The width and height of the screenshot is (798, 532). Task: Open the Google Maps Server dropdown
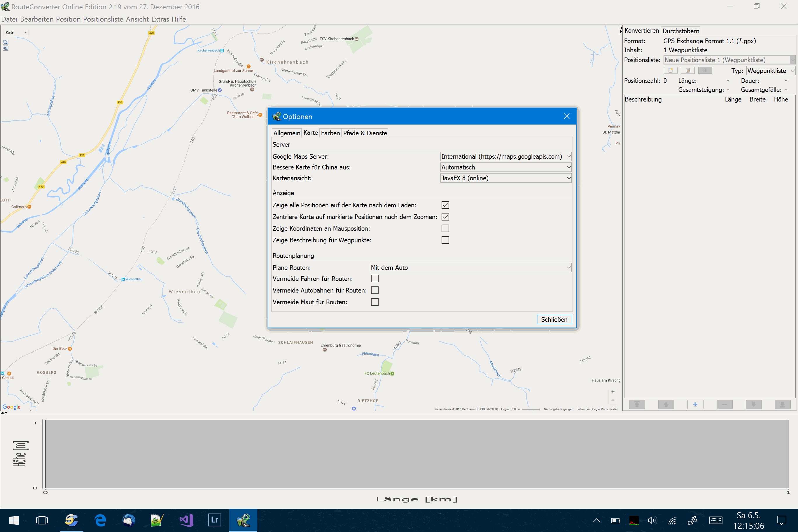tap(505, 156)
